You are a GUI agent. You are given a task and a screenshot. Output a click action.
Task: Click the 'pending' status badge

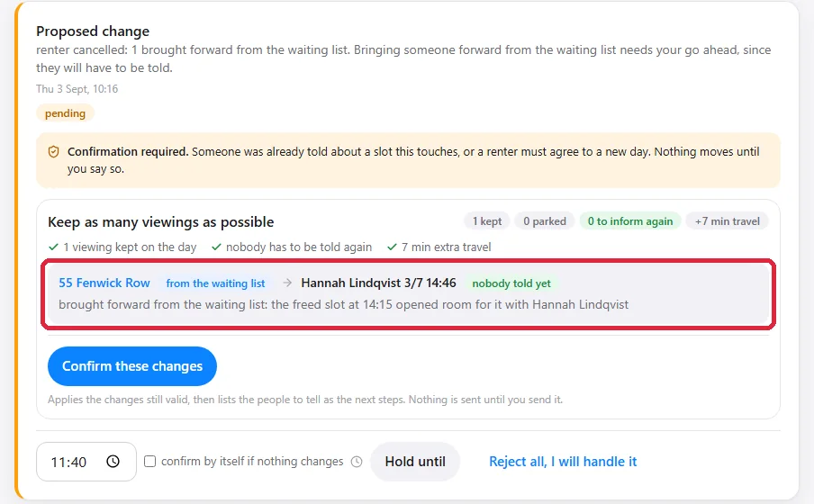(65, 113)
